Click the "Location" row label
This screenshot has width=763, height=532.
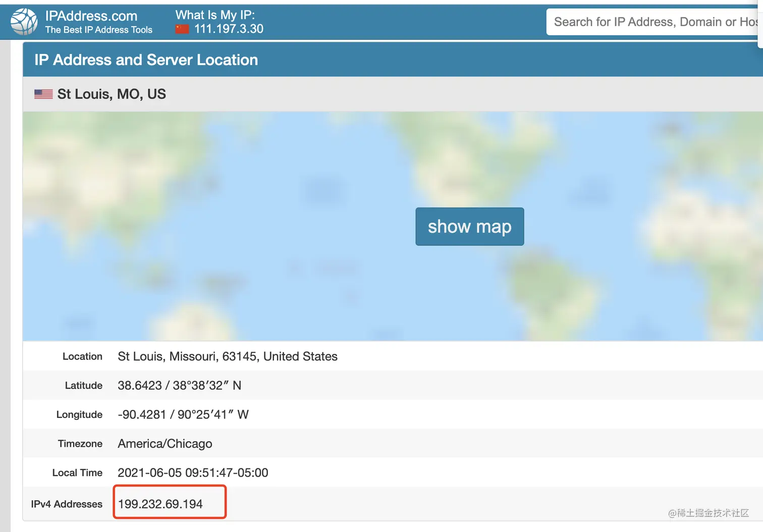[82, 356]
